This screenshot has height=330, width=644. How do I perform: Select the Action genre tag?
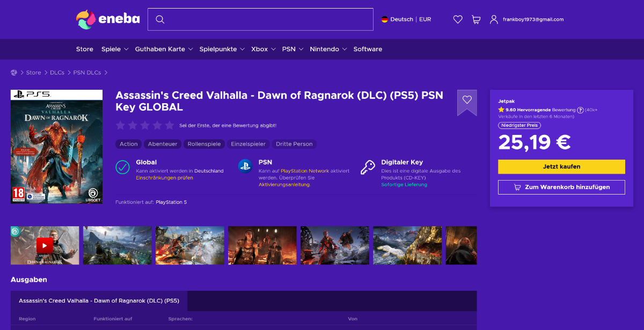(x=129, y=144)
